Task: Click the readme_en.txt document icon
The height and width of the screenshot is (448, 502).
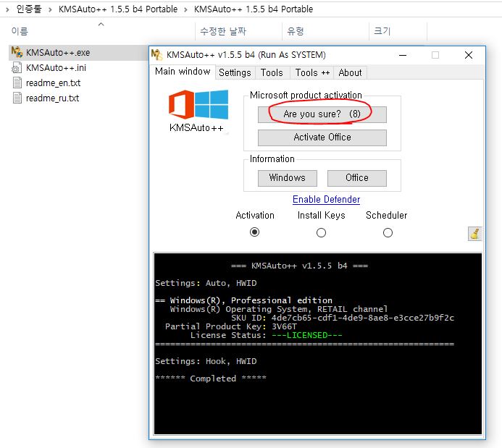Action: pyautogui.click(x=17, y=83)
